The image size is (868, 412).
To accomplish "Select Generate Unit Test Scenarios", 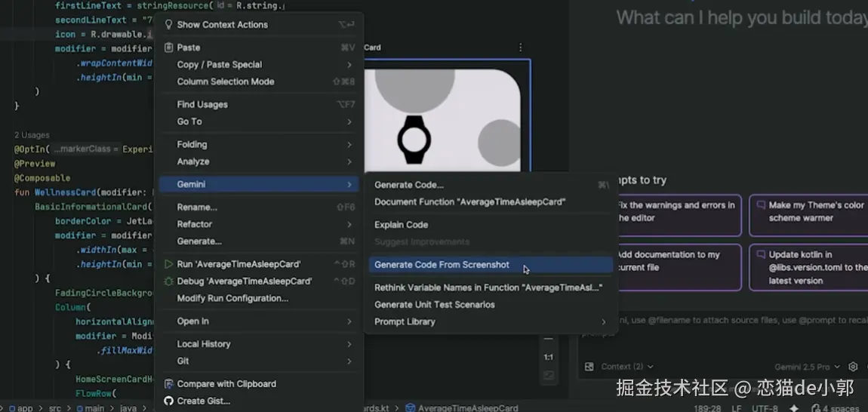I will click(491, 305).
